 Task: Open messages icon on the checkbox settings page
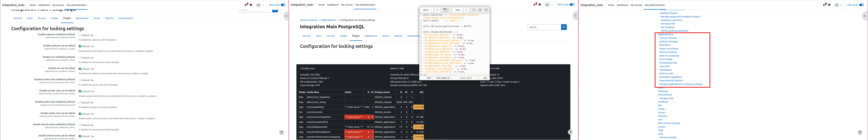click(x=251, y=5)
